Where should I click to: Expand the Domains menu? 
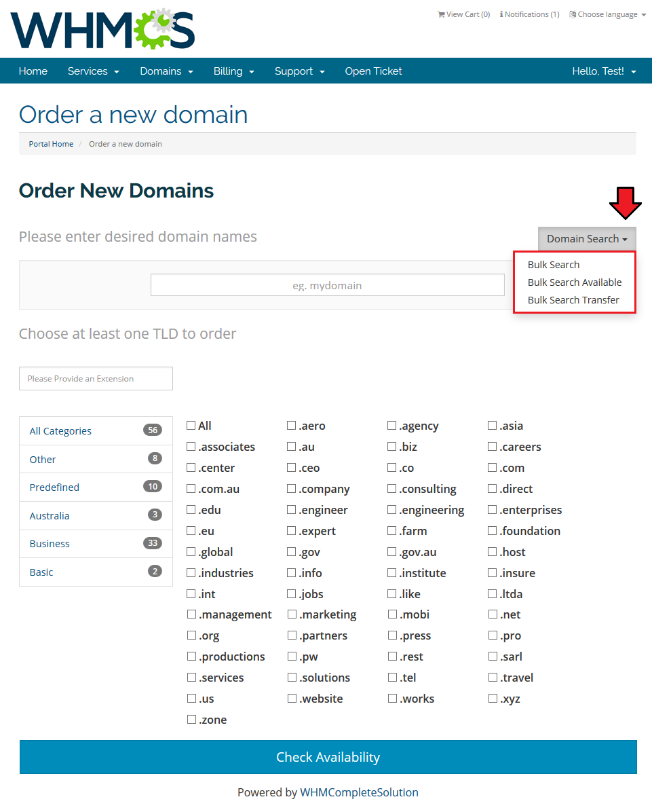(167, 71)
